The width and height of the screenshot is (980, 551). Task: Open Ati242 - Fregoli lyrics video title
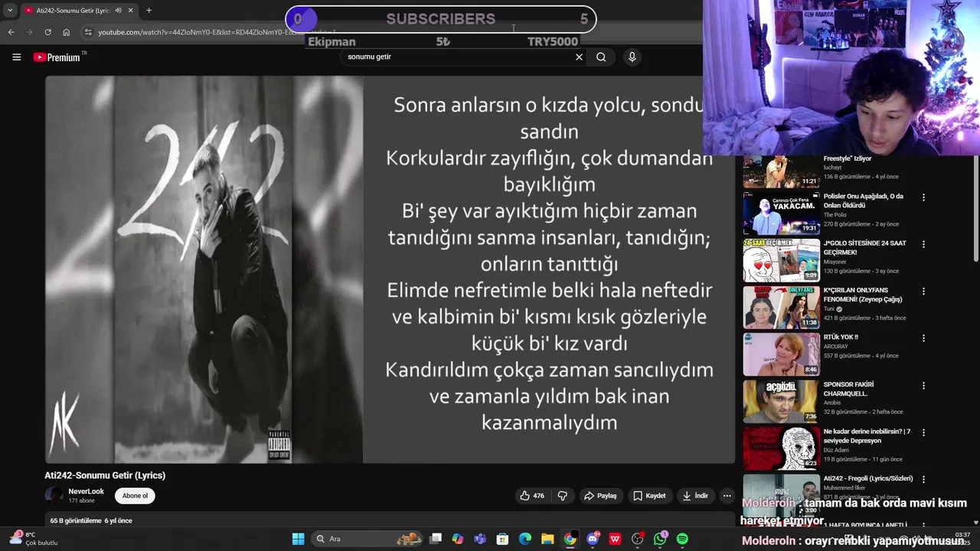click(868, 478)
